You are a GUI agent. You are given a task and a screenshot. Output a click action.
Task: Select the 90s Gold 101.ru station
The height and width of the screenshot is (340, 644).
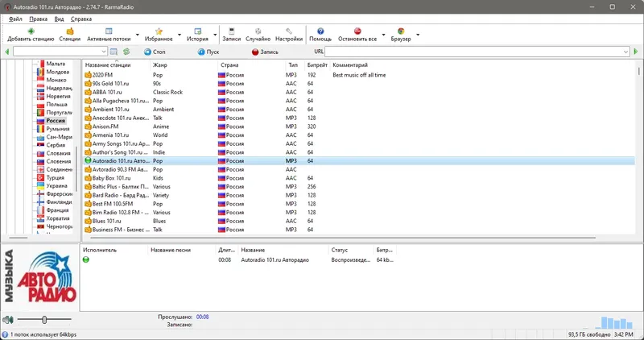pyautogui.click(x=358, y=84)
